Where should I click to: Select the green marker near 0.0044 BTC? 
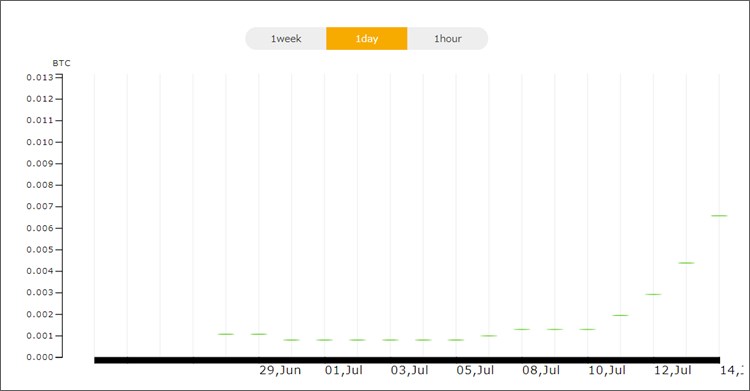[x=686, y=263]
